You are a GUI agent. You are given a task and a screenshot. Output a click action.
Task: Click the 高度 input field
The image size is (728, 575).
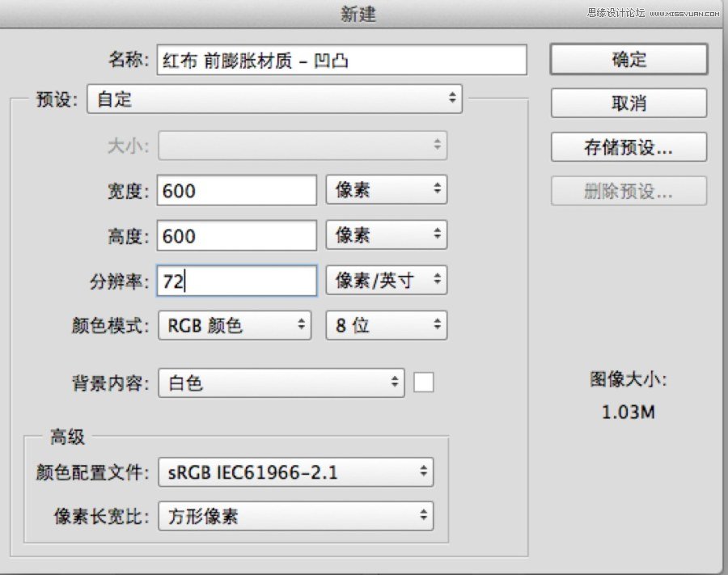pyautogui.click(x=237, y=236)
